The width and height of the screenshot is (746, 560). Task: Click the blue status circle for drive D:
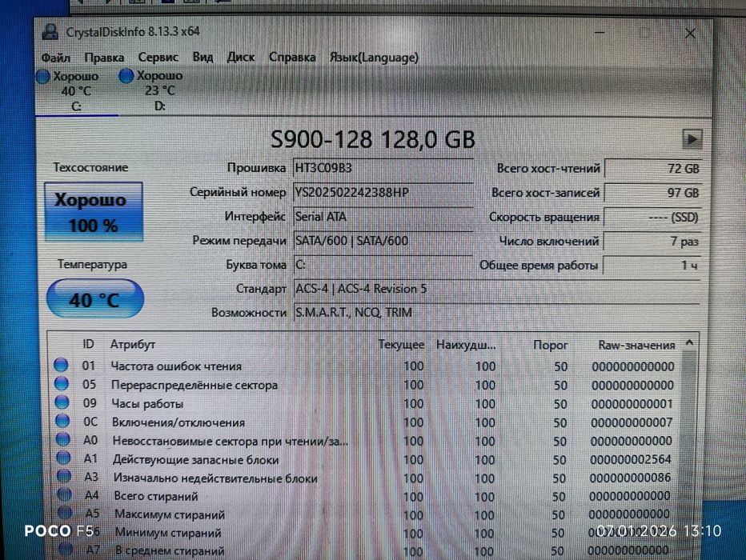click(126, 75)
